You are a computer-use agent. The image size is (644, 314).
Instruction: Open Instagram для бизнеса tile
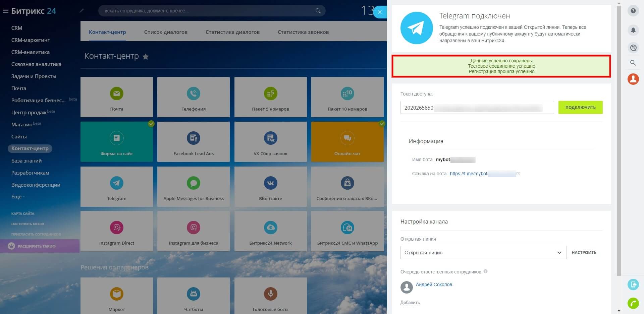tap(194, 231)
